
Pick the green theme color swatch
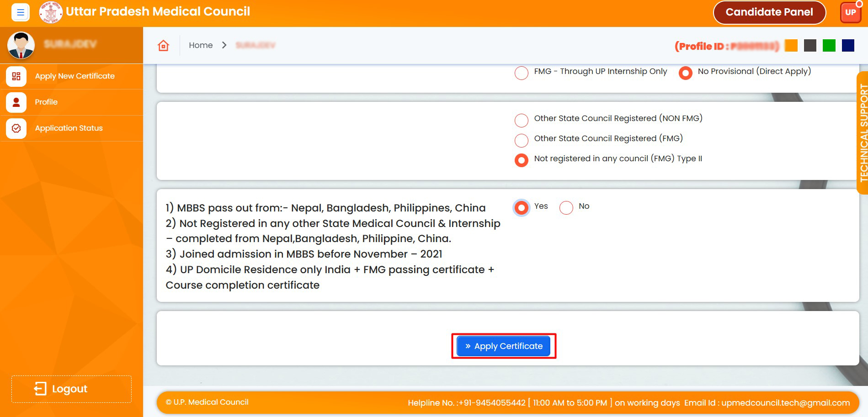click(x=829, y=46)
